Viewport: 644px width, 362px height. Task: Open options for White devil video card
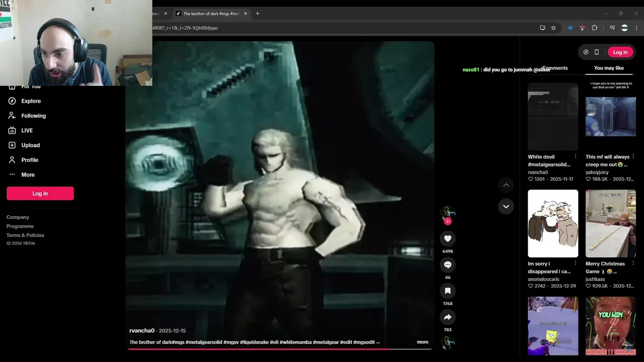pyautogui.click(x=576, y=156)
